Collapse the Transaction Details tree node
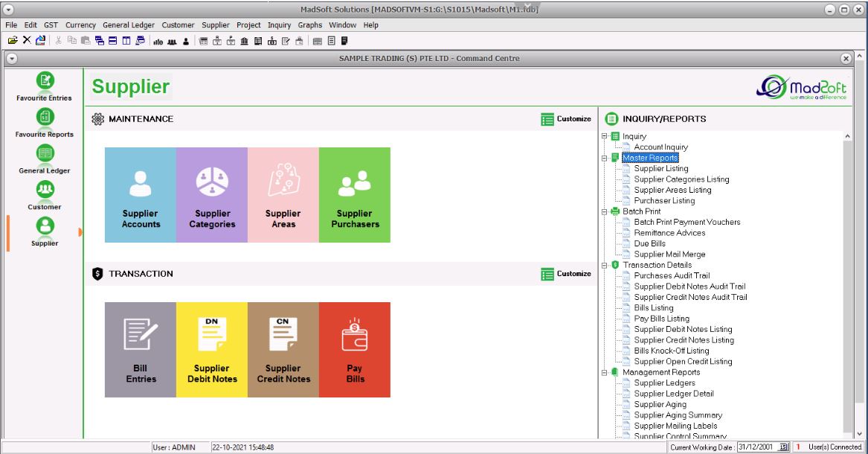868x454 pixels. point(605,265)
